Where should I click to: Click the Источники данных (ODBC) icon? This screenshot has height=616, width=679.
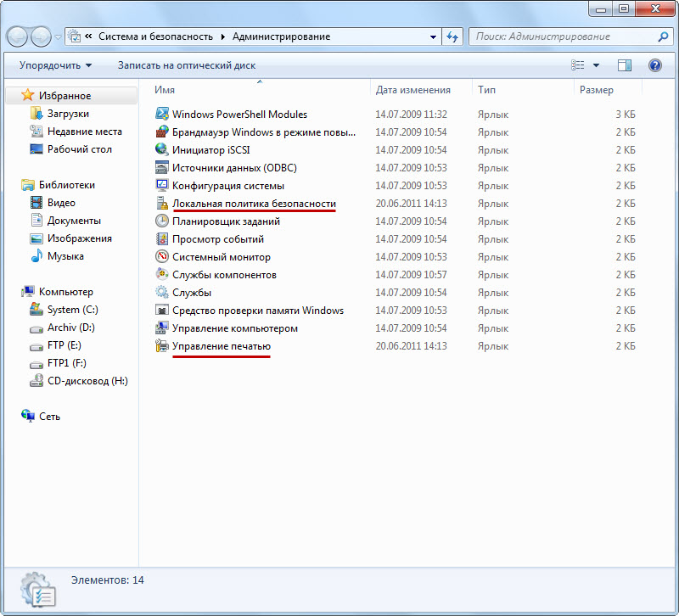pyautogui.click(x=162, y=167)
